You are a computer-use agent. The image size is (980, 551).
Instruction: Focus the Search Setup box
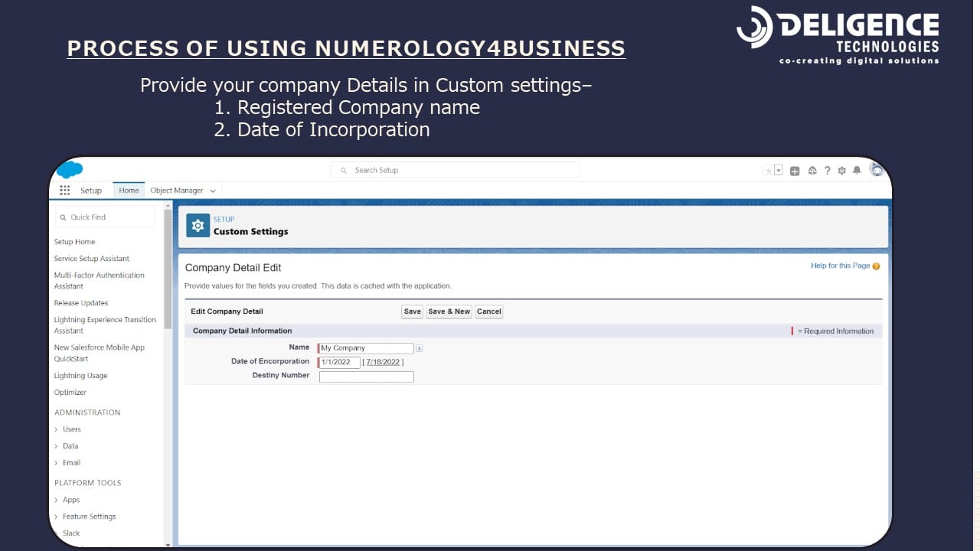point(456,170)
